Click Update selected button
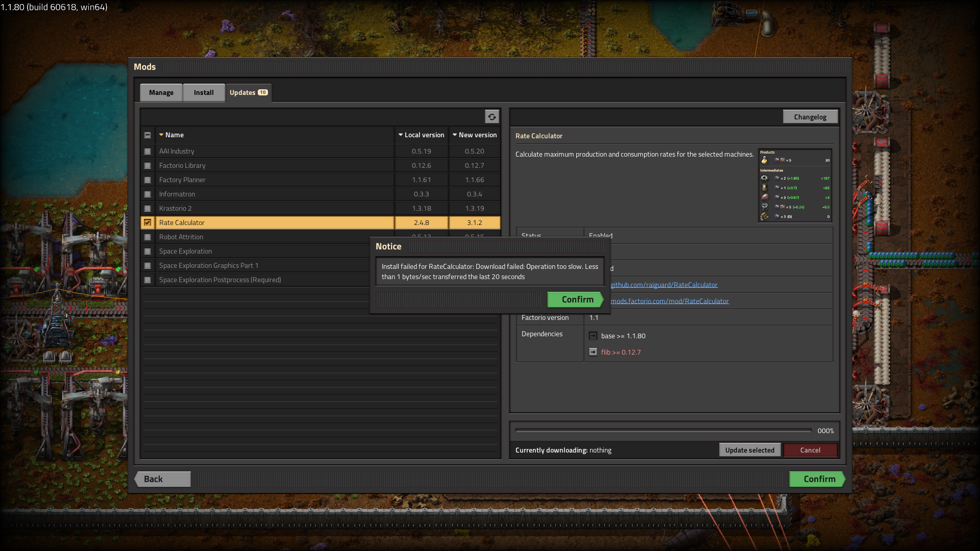Image resolution: width=980 pixels, height=551 pixels. [750, 450]
